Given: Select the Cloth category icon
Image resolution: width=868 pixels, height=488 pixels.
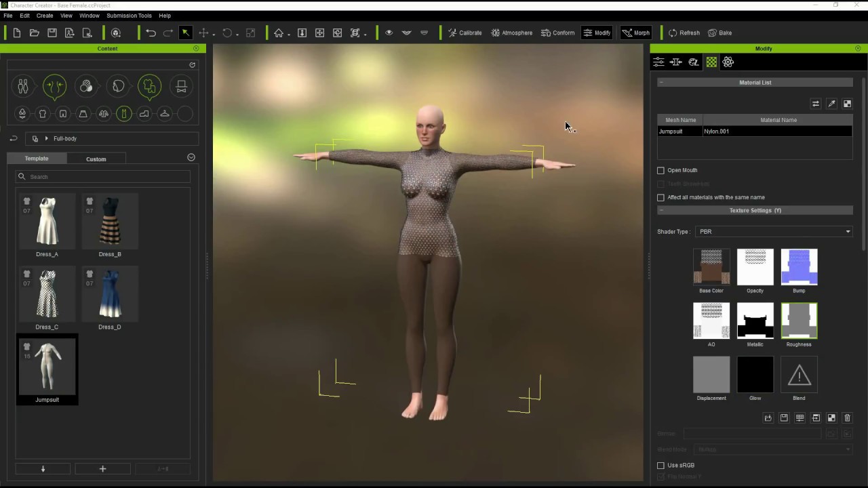Looking at the screenshot, I should click(x=150, y=86).
